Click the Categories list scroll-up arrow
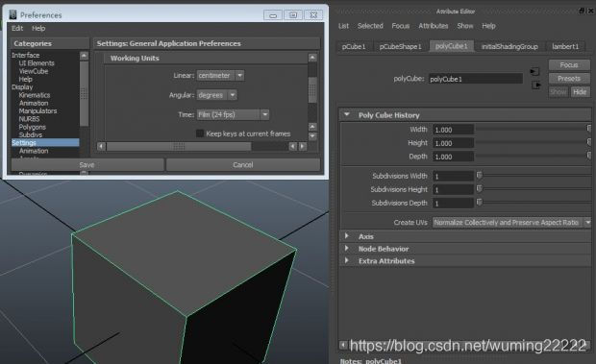 point(84,56)
